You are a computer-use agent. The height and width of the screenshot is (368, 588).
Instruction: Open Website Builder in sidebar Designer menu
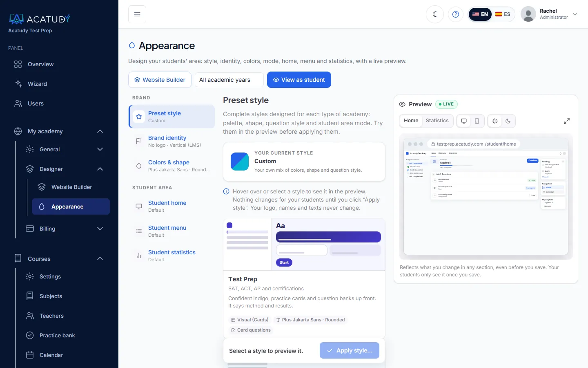click(x=71, y=187)
